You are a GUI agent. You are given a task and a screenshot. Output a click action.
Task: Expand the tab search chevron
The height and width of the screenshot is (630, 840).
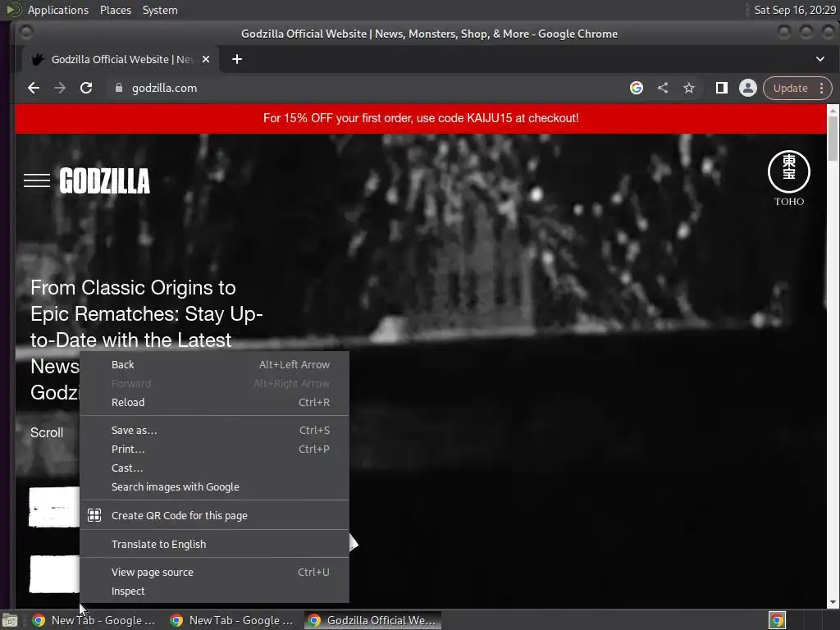coord(820,59)
